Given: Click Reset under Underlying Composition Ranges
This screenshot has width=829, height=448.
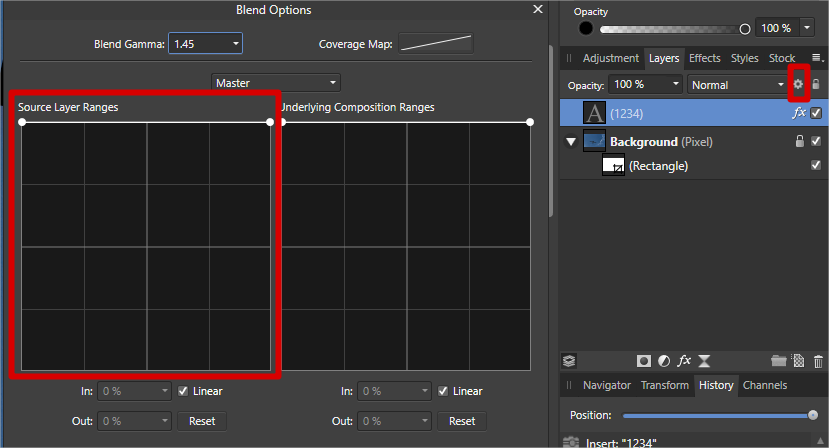Looking at the screenshot, I should point(463,421).
